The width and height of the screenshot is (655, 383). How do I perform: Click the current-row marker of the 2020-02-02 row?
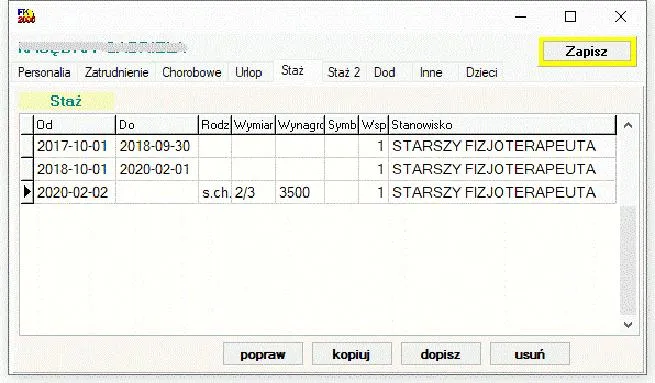(27, 192)
